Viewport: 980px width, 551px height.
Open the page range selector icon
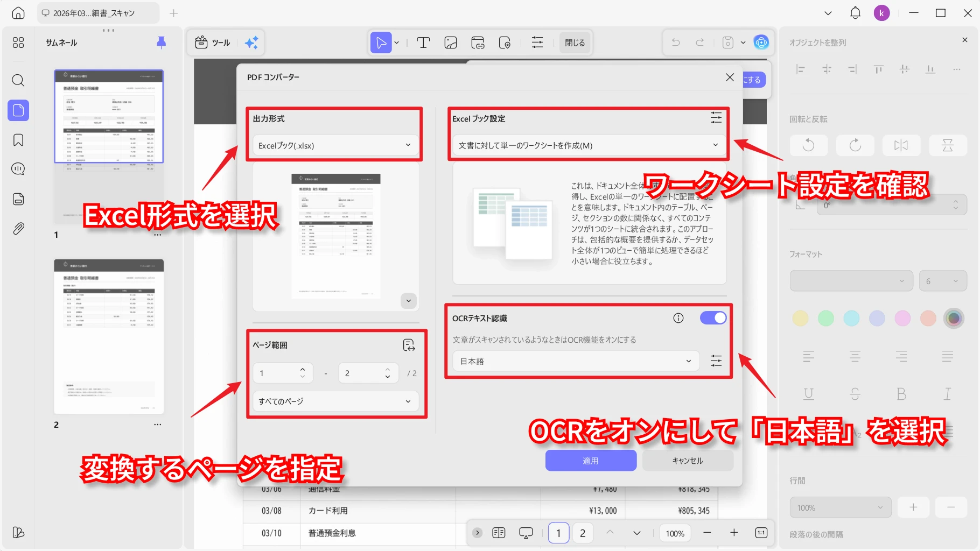click(x=409, y=345)
